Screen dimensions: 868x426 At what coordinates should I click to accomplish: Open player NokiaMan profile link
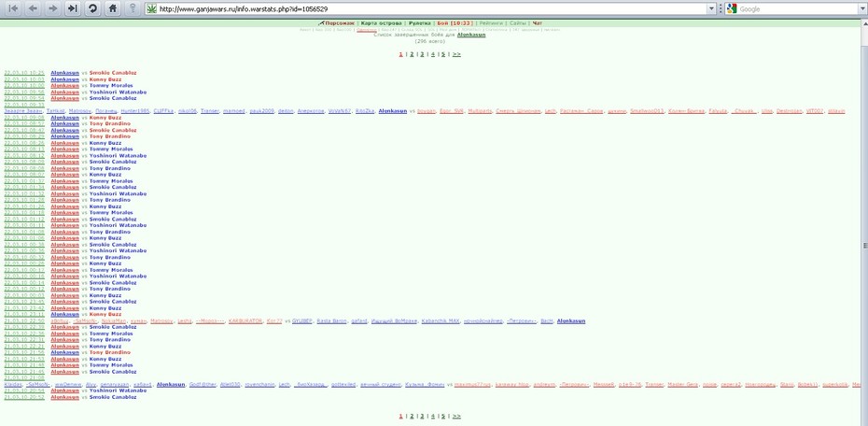pos(115,320)
